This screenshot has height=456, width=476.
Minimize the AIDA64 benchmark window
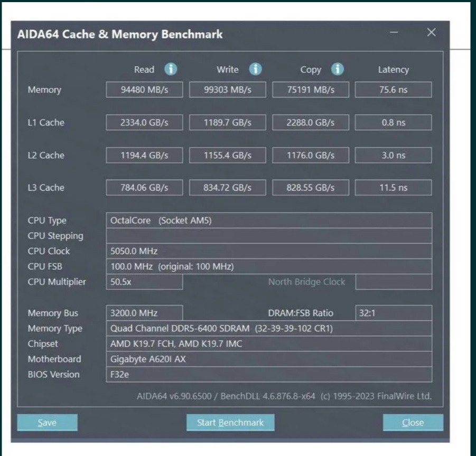tap(394, 32)
